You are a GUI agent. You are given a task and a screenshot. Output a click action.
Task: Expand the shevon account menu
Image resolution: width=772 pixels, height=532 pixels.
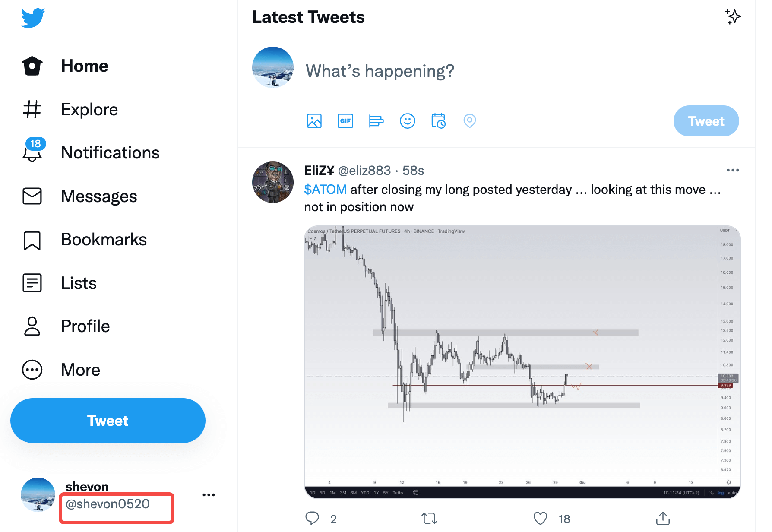(209, 495)
